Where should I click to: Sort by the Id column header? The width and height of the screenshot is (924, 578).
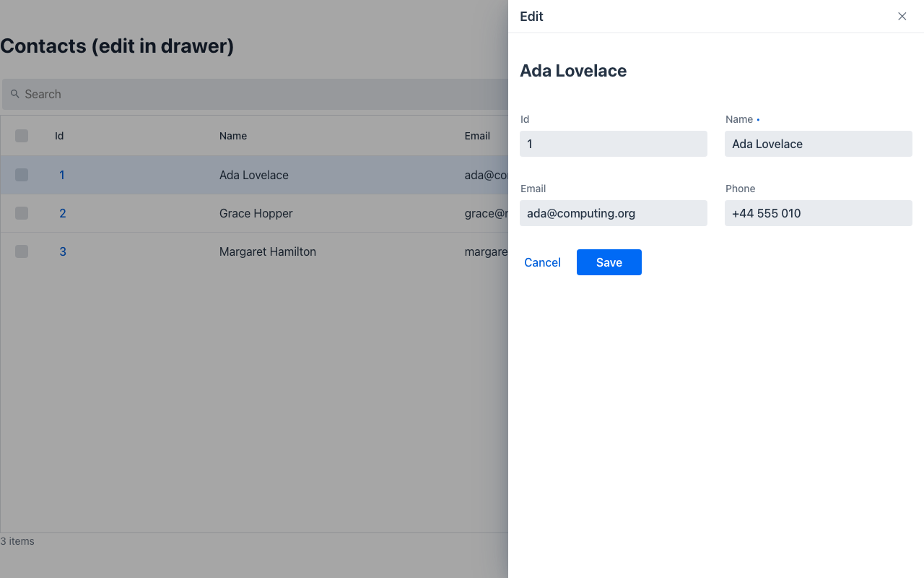(59, 136)
